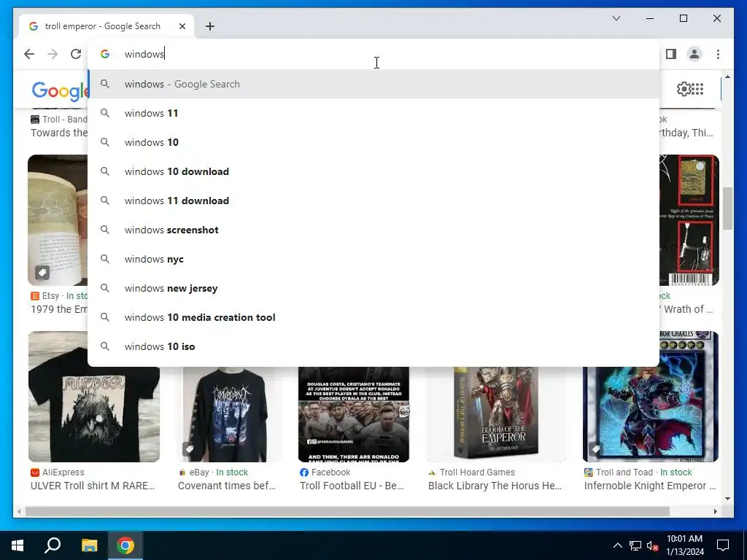Choose the 'windows 10' suggestion

[373, 142]
